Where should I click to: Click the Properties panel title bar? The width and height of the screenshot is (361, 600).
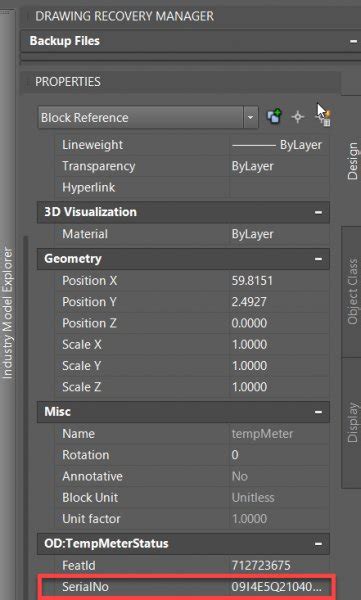coord(180,82)
